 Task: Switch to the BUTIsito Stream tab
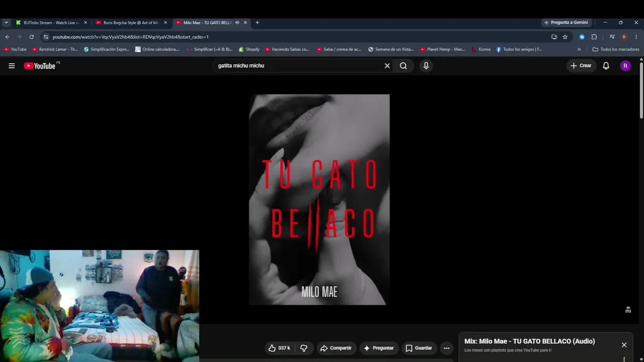click(x=51, y=23)
